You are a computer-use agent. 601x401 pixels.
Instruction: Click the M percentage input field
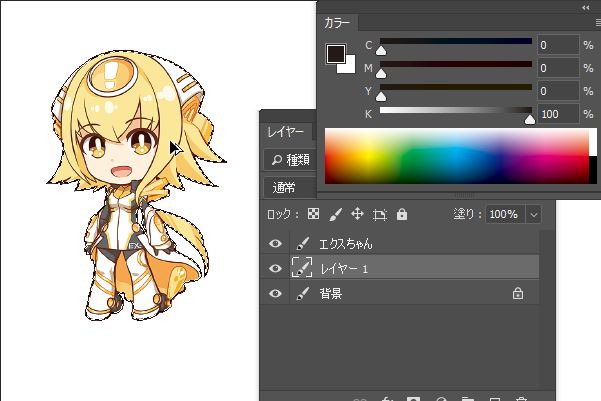(558, 68)
